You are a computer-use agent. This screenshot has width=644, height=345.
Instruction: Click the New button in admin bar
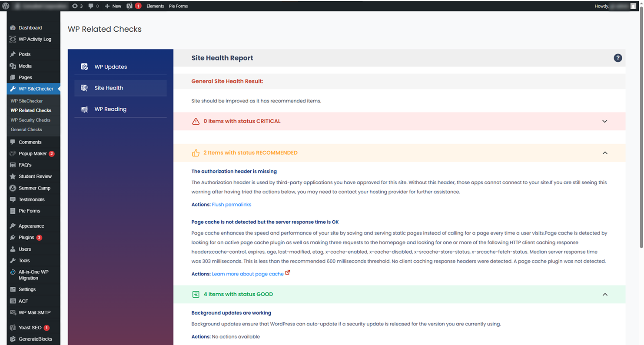point(113,6)
